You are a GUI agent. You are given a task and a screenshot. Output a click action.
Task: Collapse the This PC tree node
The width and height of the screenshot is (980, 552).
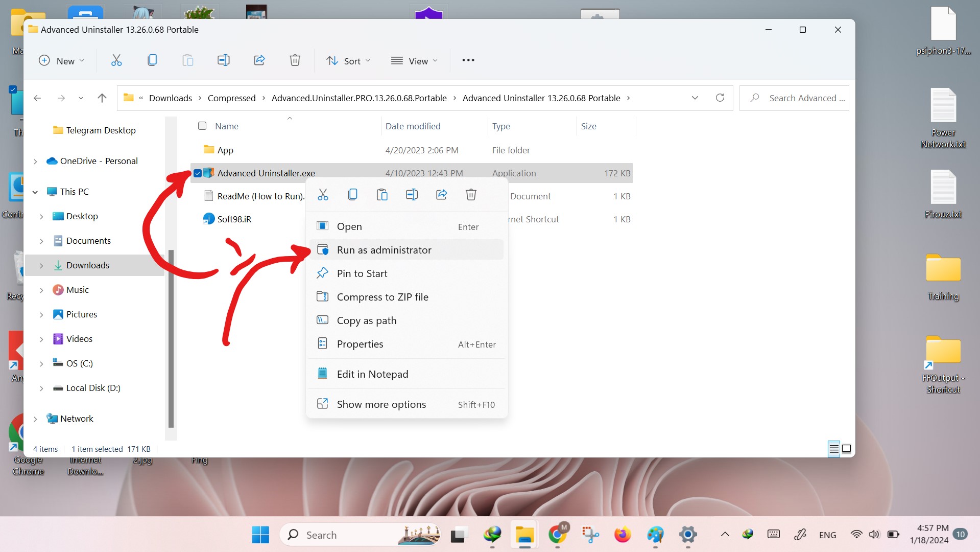pos(35,192)
